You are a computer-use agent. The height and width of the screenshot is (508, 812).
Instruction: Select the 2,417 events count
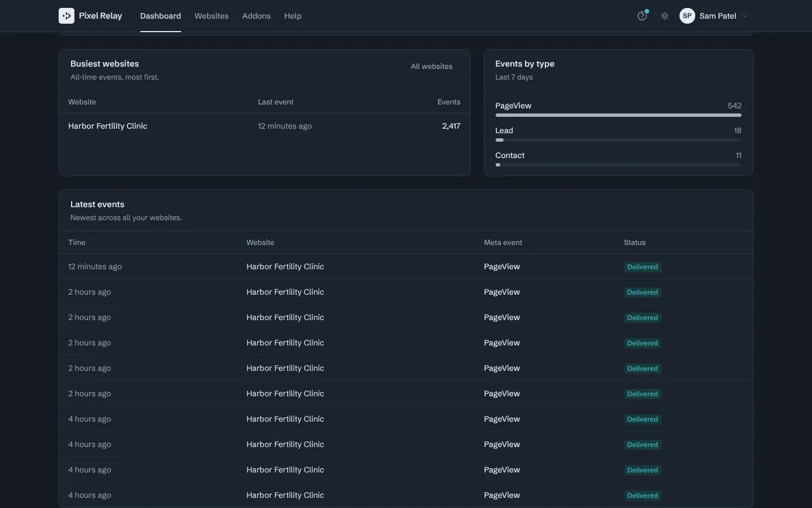(451, 126)
